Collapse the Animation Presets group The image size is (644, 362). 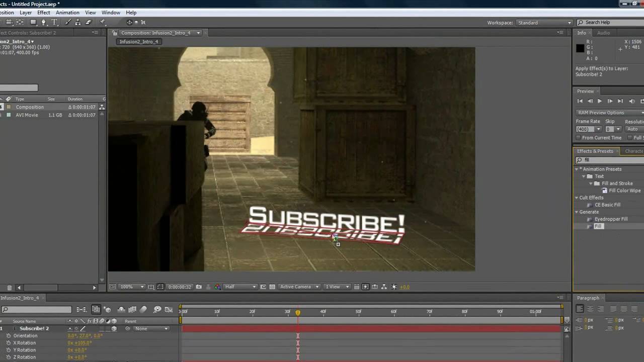coord(577,169)
